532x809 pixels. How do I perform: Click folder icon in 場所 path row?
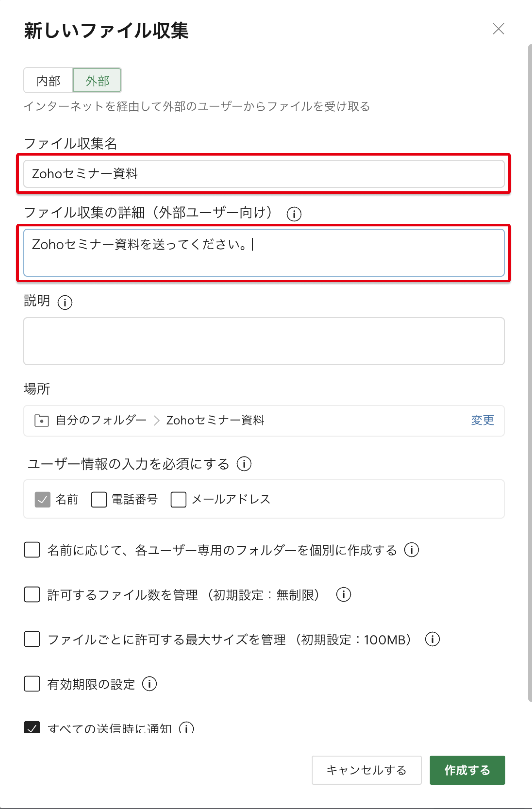(41, 421)
